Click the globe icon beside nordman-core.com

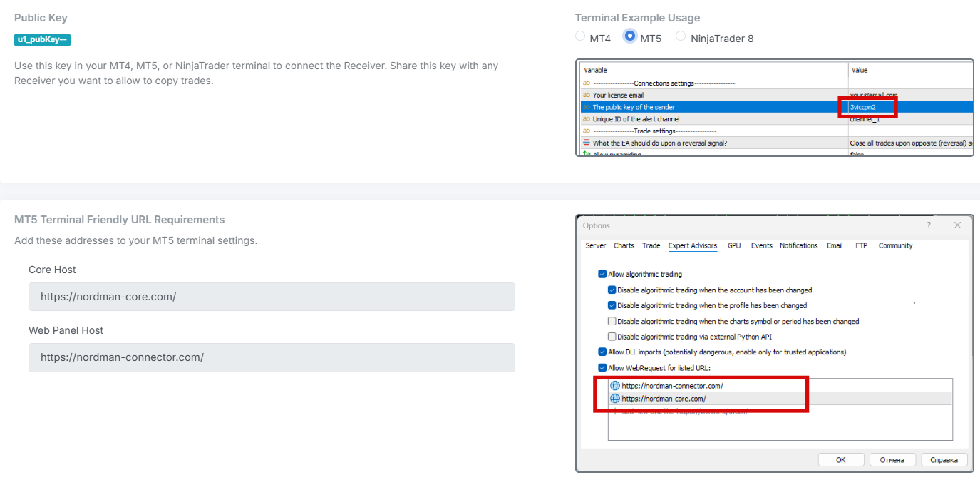tap(615, 399)
